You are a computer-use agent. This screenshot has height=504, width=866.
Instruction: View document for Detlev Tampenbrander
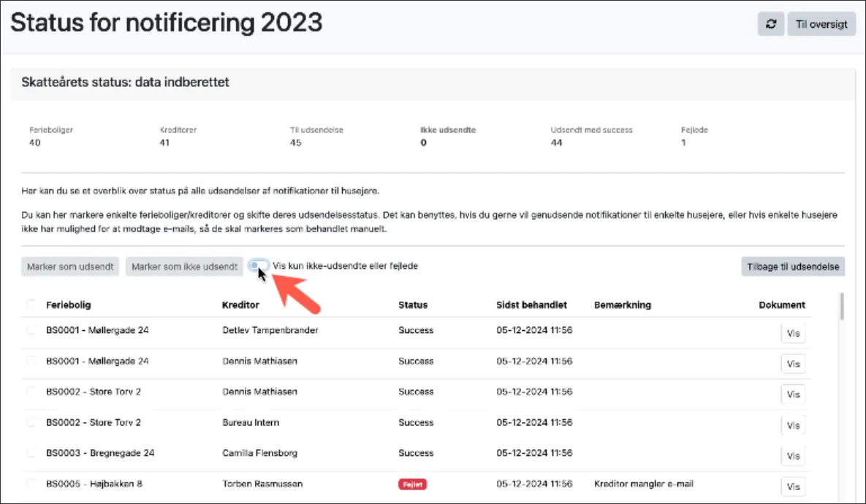[x=793, y=333]
